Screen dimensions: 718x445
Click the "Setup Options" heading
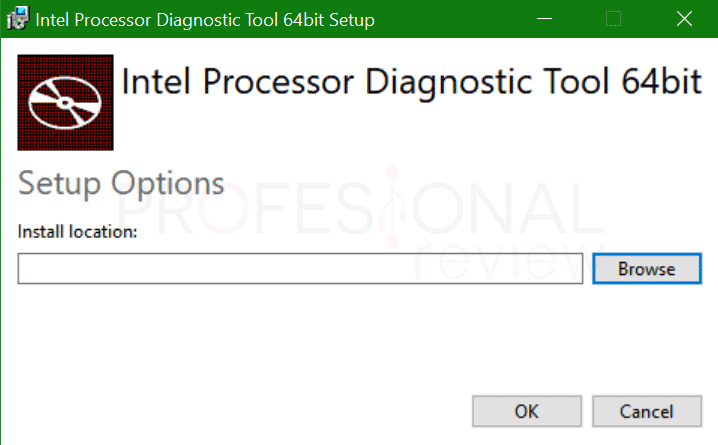(x=121, y=184)
